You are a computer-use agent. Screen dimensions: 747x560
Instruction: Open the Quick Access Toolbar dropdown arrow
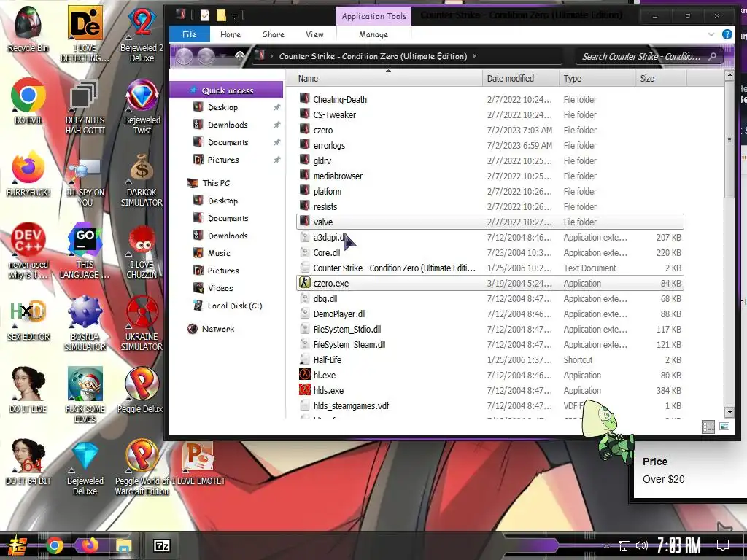point(234,16)
